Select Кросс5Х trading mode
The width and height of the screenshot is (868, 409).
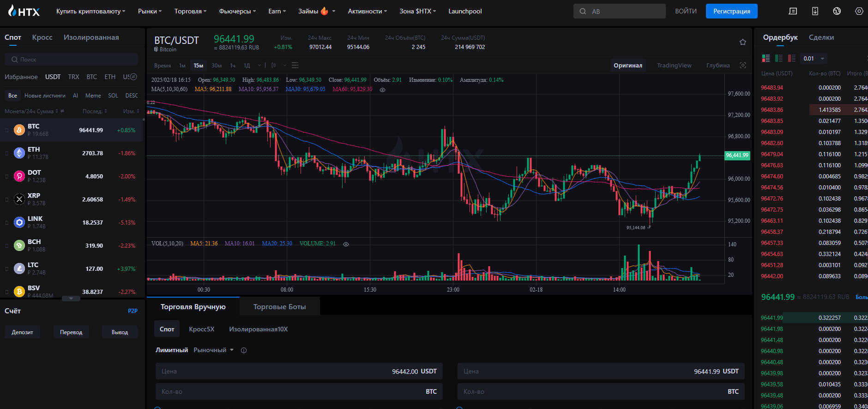click(201, 329)
